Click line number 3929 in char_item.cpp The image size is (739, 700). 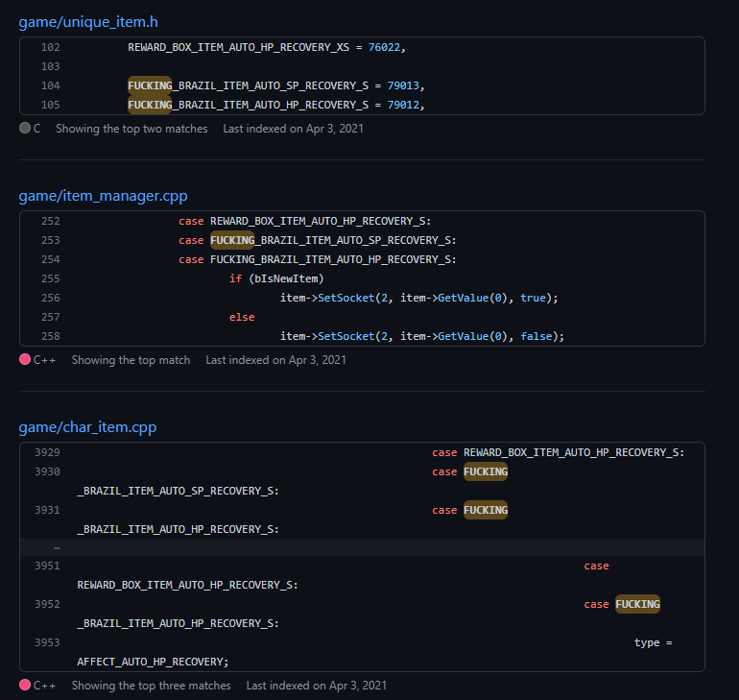click(x=47, y=452)
